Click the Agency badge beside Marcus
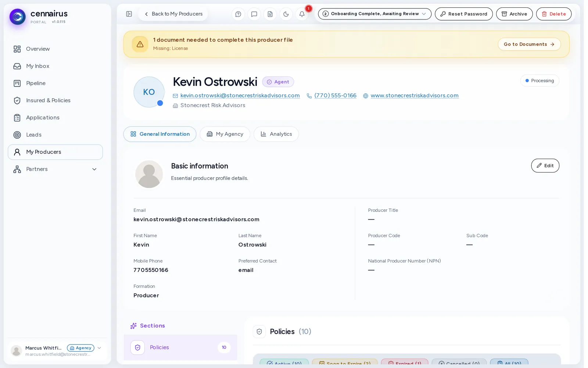 (80, 348)
